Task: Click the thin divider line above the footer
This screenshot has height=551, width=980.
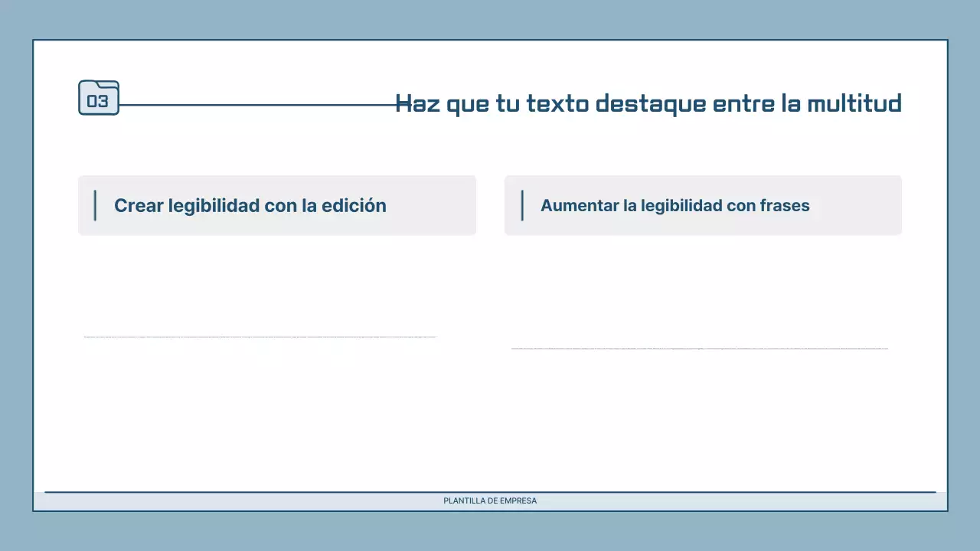Action: 490,489
